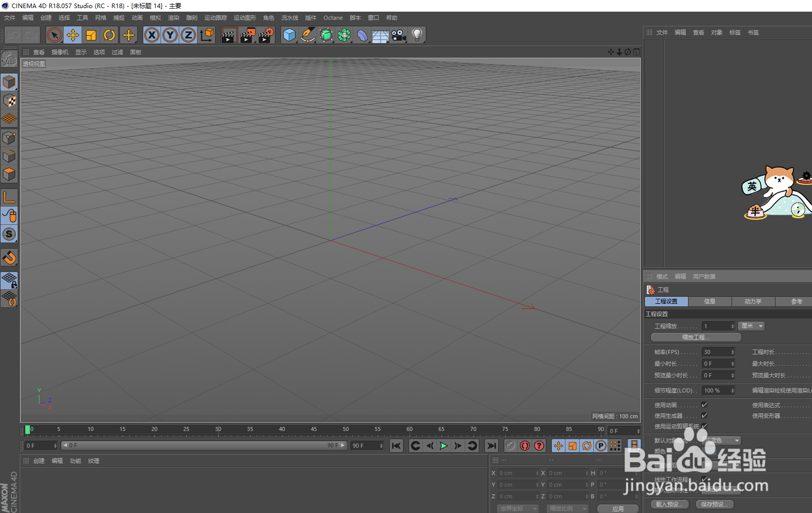Open 默认对象颜色 dropdown
Image resolution: width=812 pixels, height=513 pixels.
[x=721, y=441]
